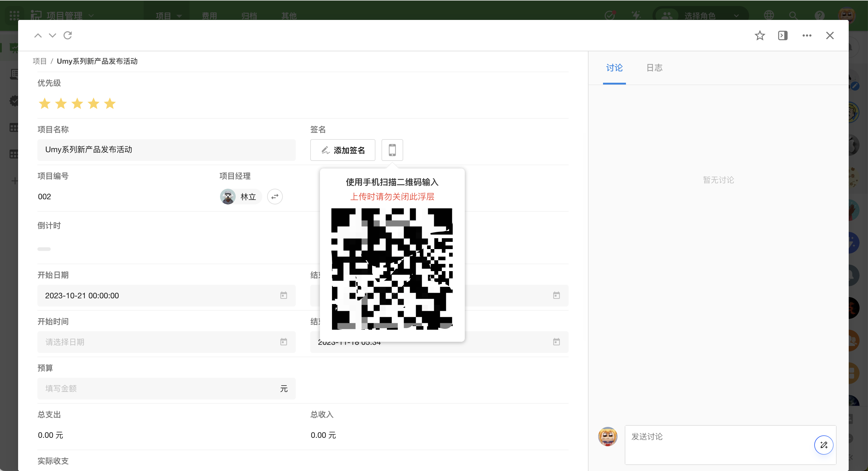
Task: Open the help question mark icon
Action: pos(819,15)
